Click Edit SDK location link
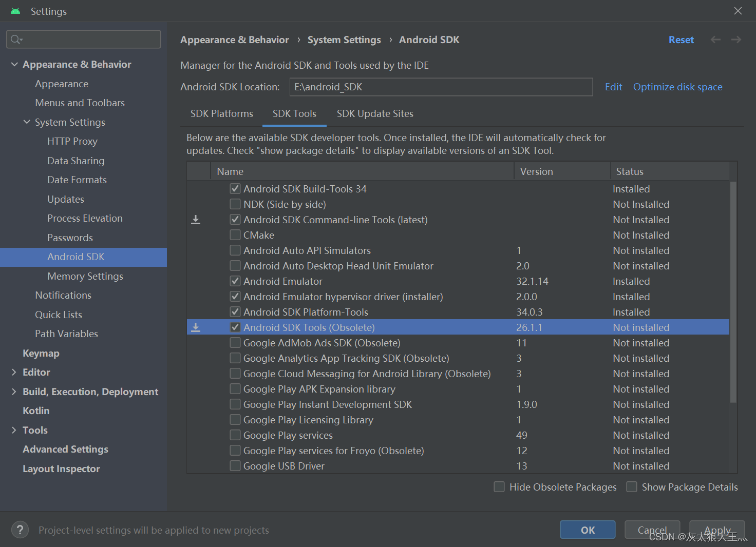756x547 pixels. click(x=613, y=87)
